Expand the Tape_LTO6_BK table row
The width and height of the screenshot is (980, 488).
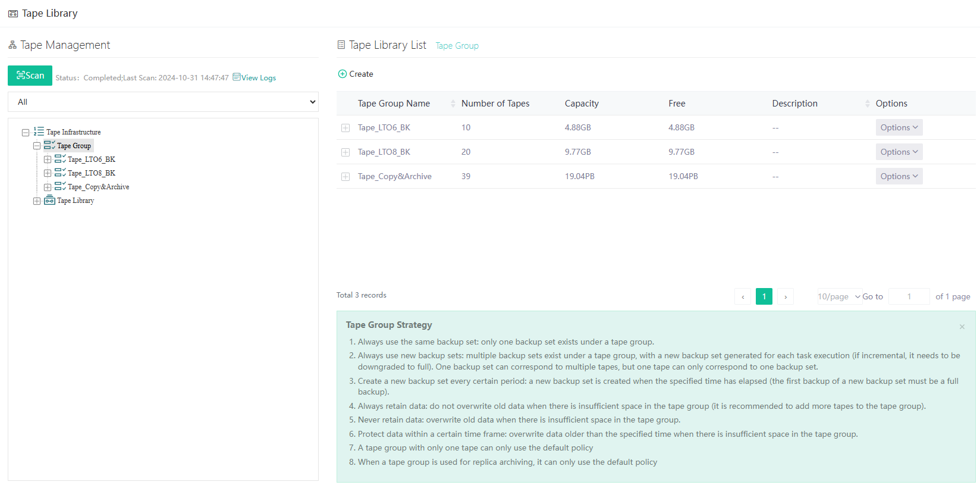[345, 128]
